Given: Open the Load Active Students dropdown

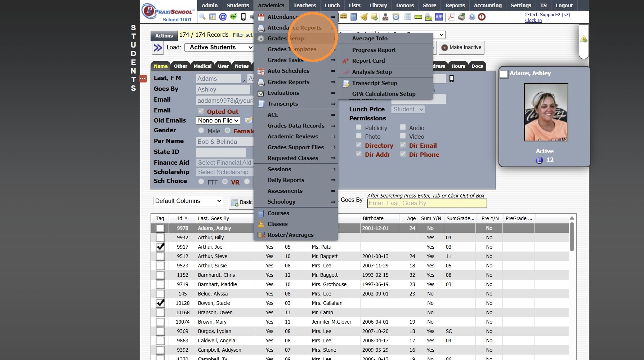Looking at the screenshot, I should (x=219, y=48).
